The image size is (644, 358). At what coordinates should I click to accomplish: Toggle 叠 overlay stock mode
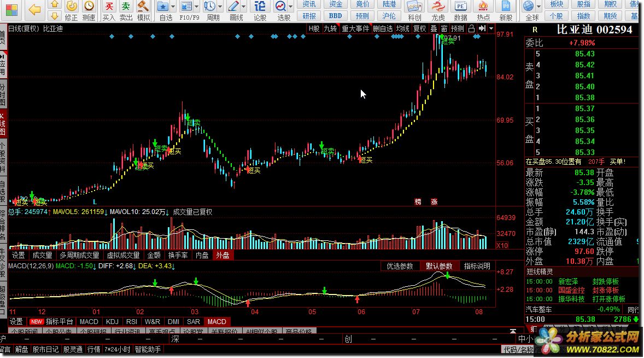tap(434, 29)
